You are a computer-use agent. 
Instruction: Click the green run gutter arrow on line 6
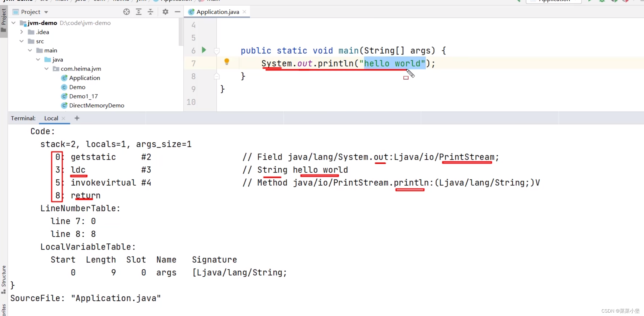pyautogui.click(x=204, y=50)
